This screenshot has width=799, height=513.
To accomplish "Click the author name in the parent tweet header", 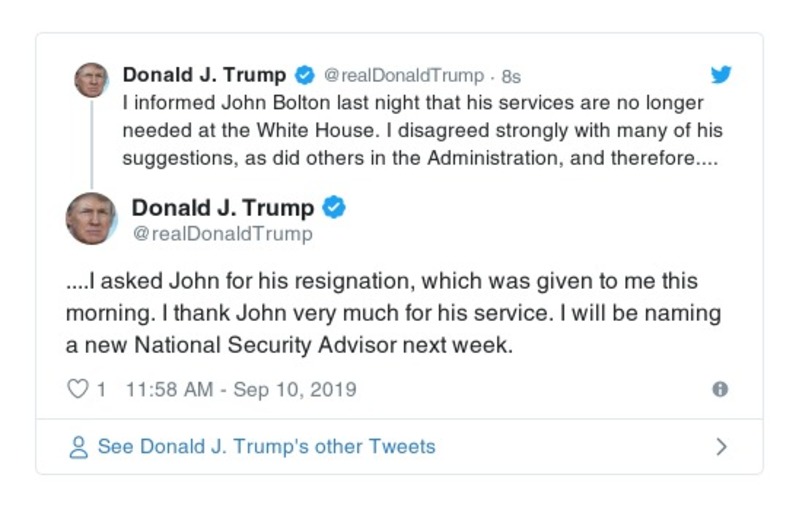I will click(204, 75).
